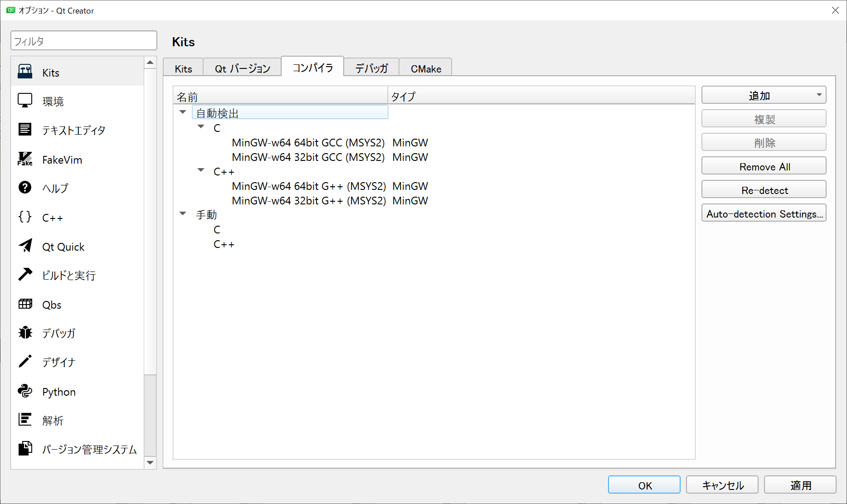Click the デザイナ pencil icon
The image size is (847, 504).
point(25,361)
